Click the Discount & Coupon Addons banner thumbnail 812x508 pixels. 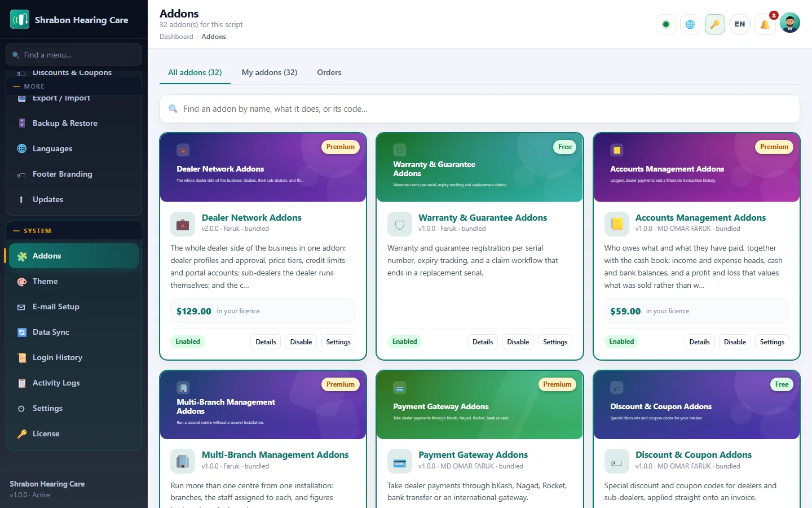(696, 405)
